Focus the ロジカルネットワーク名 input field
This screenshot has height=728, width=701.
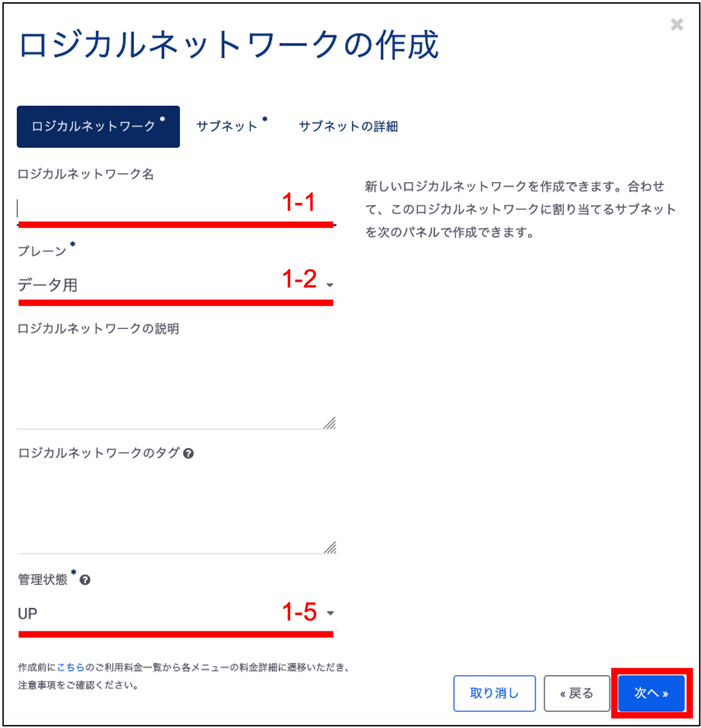(176, 209)
